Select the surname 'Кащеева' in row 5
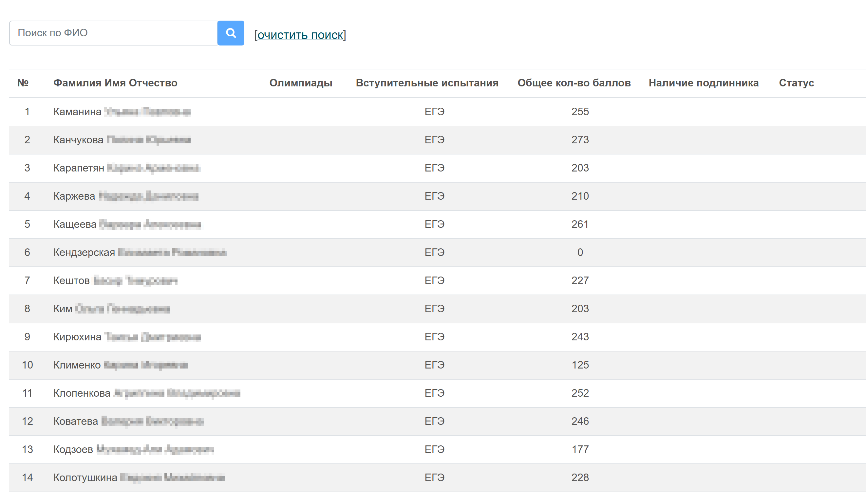The height and width of the screenshot is (504, 866). tap(75, 224)
